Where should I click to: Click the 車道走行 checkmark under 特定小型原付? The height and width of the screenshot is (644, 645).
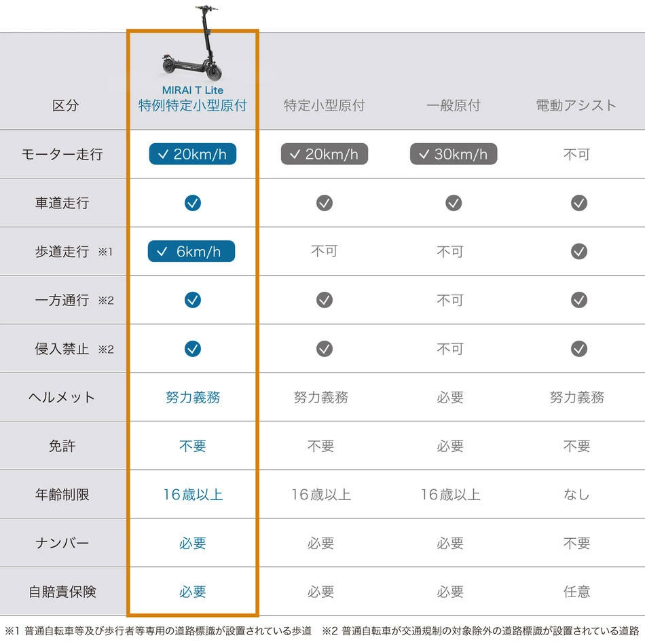click(x=324, y=203)
